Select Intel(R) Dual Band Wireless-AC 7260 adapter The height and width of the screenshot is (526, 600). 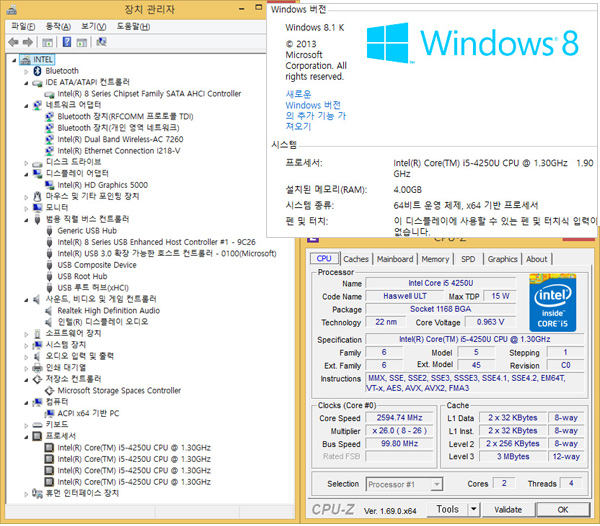click(120, 138)
